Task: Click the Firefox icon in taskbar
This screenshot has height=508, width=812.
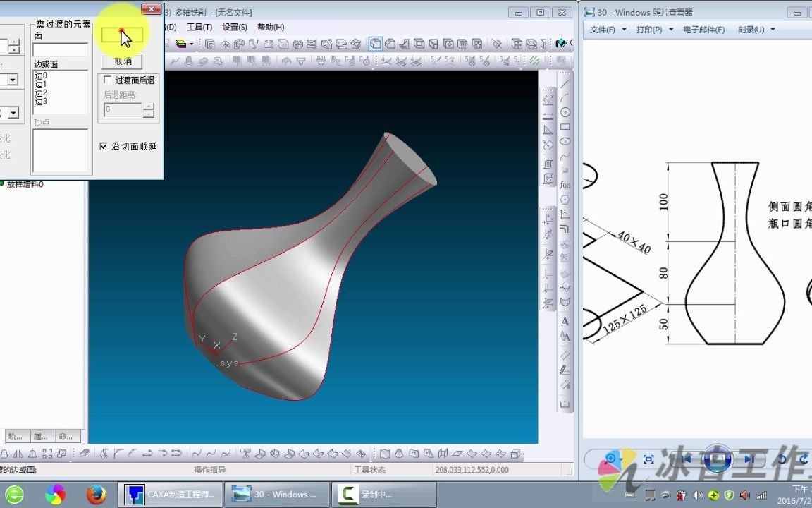Action: click(97, 494)
